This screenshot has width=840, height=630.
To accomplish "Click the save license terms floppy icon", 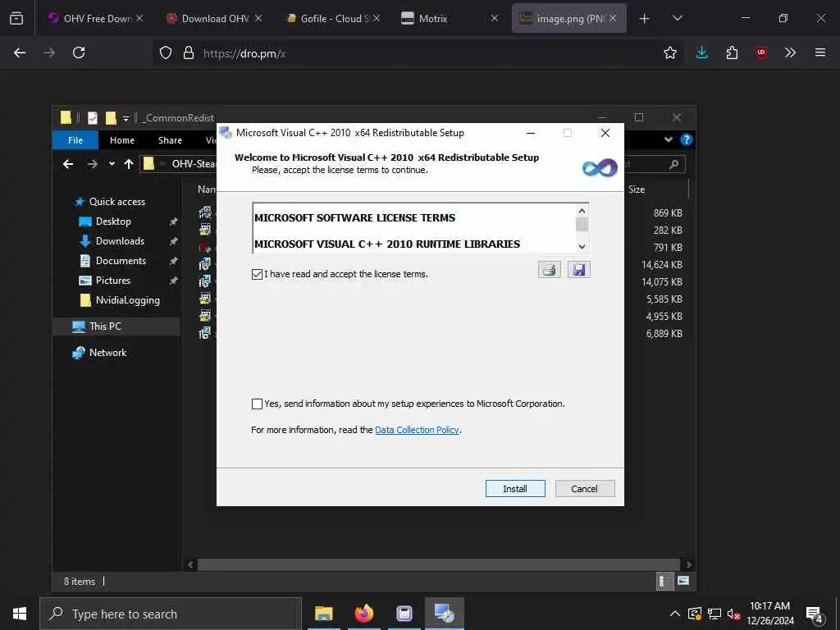I will click(578, 269).
